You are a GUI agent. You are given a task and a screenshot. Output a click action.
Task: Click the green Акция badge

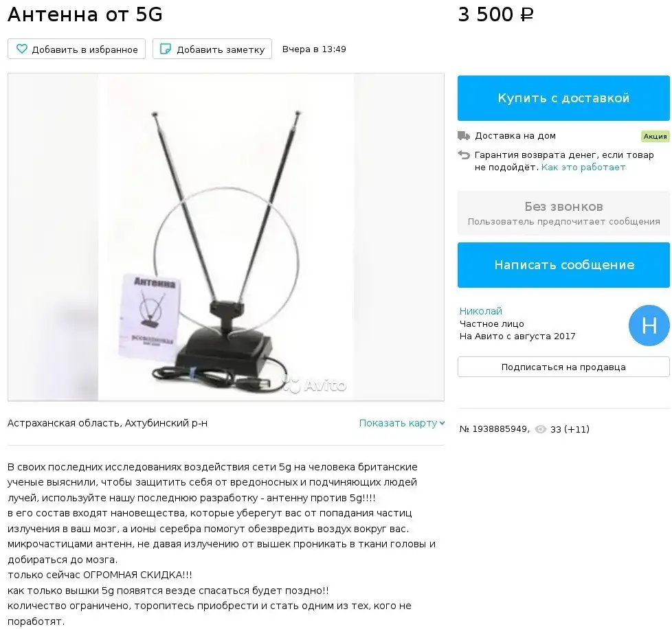[x=655, y=136]
